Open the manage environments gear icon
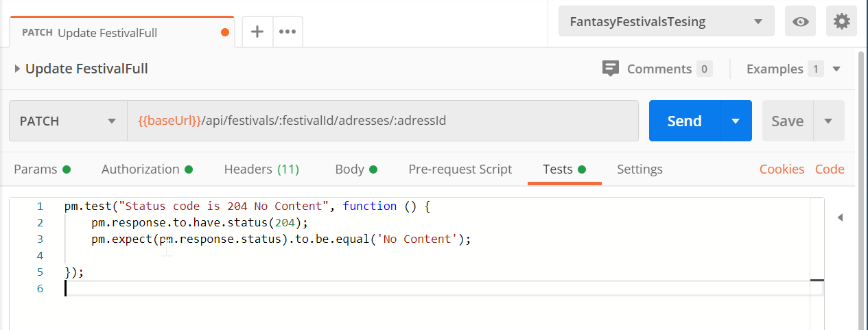Screen dimensions: 868x330 [x=841, y=21]
